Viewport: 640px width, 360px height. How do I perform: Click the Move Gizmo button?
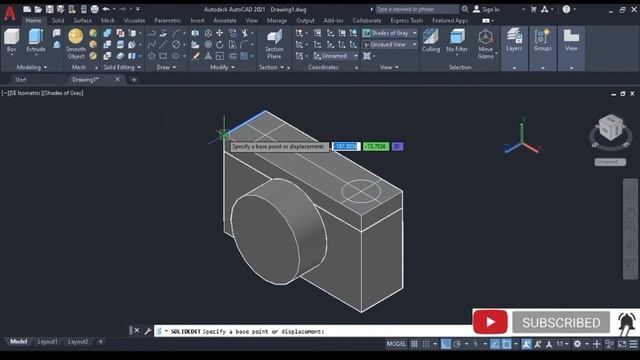click(x=485, y=44)
